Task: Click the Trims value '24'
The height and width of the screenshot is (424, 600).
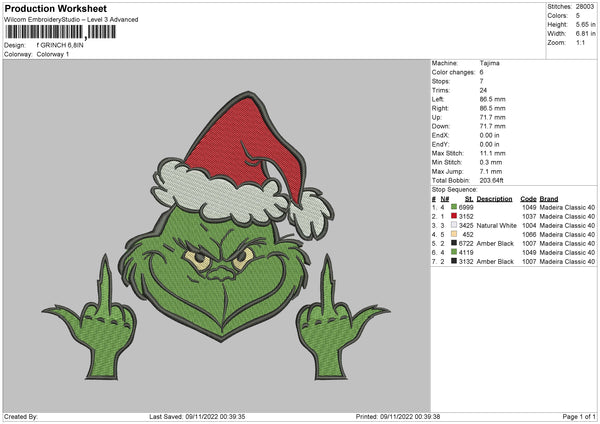Action: coord(483,90)
